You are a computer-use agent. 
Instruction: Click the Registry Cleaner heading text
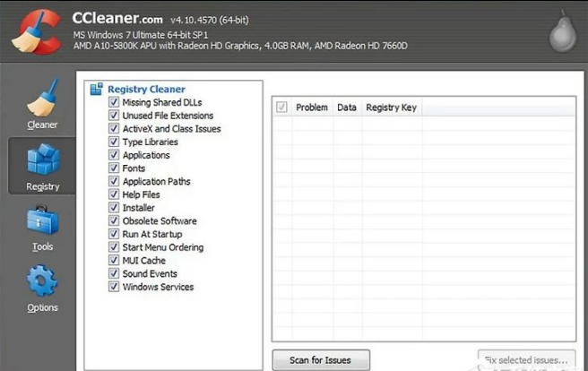[146, 90]
